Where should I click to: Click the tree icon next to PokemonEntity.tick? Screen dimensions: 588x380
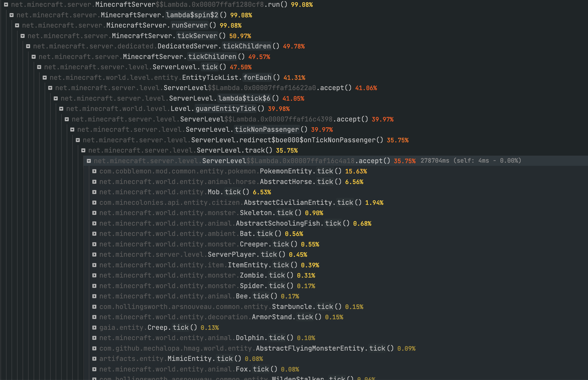click(95, 171)
